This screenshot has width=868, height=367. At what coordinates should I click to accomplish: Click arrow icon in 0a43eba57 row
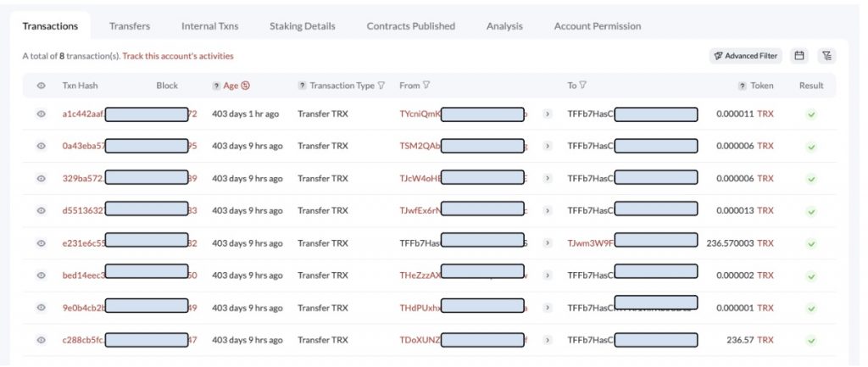pyautogui.click(x=547, y=146)
